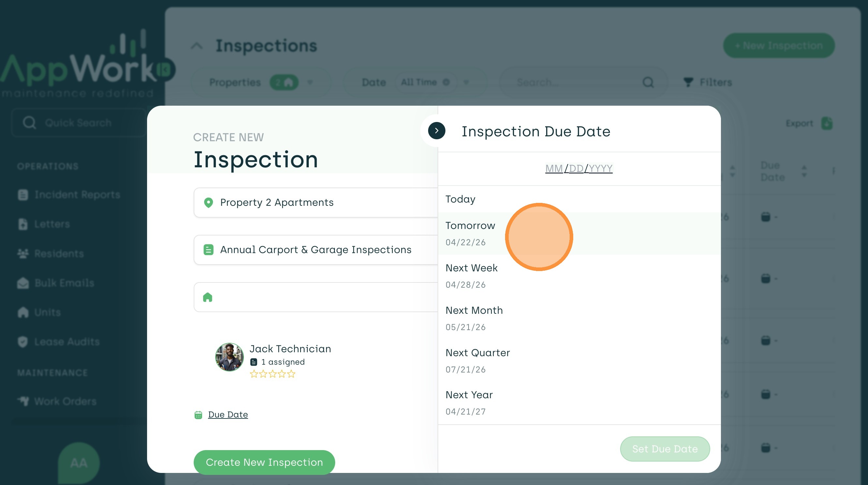
Task: Click the template document icon
Action: pos(208,250)
